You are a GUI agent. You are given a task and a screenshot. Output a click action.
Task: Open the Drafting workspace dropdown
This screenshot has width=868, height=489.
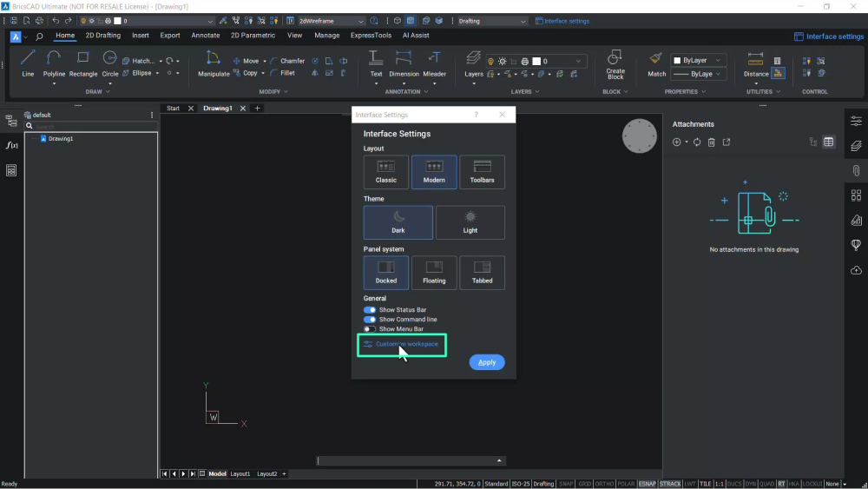(491, 21)
